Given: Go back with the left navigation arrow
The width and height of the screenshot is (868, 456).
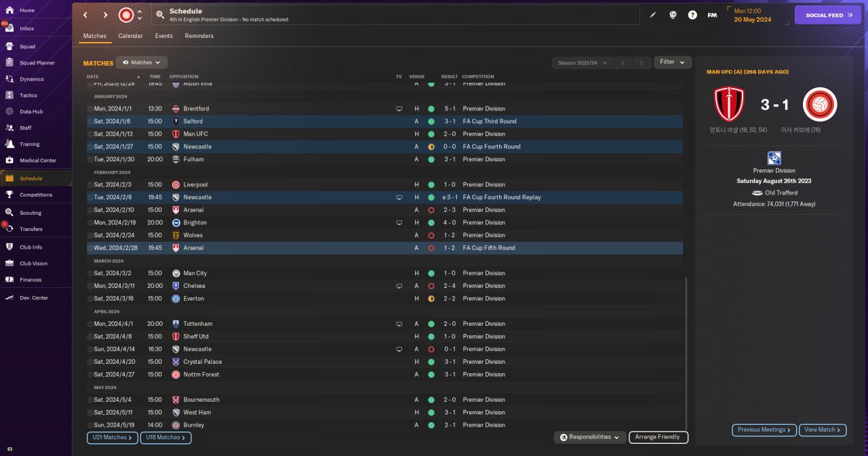Looking at the screenshot, I should tap(85, 15).
